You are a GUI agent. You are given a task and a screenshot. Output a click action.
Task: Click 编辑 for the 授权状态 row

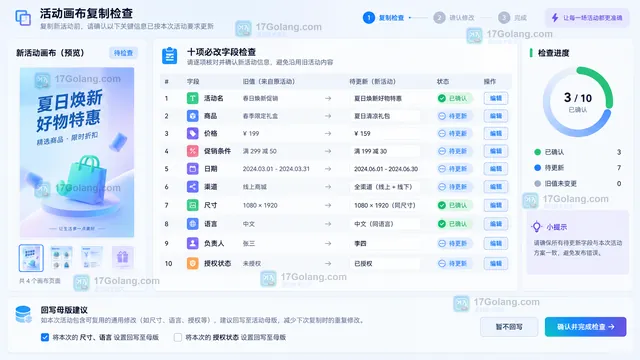click(x=496, y=263)
